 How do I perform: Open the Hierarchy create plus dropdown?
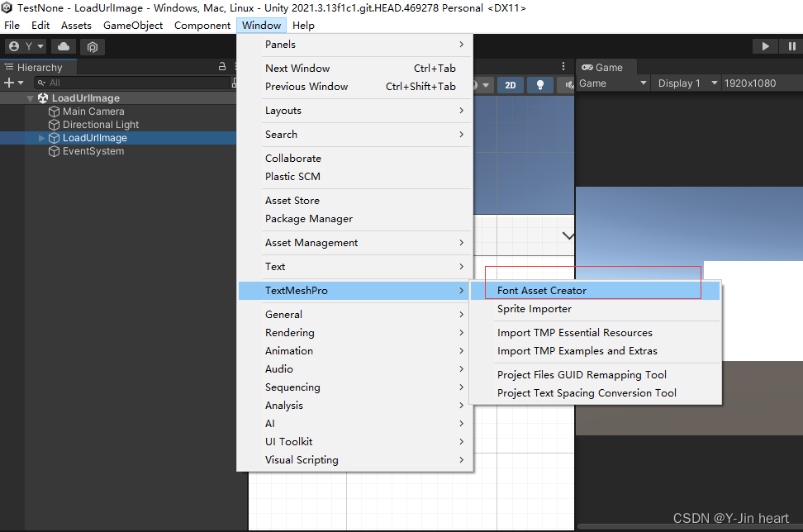(13, 83)
